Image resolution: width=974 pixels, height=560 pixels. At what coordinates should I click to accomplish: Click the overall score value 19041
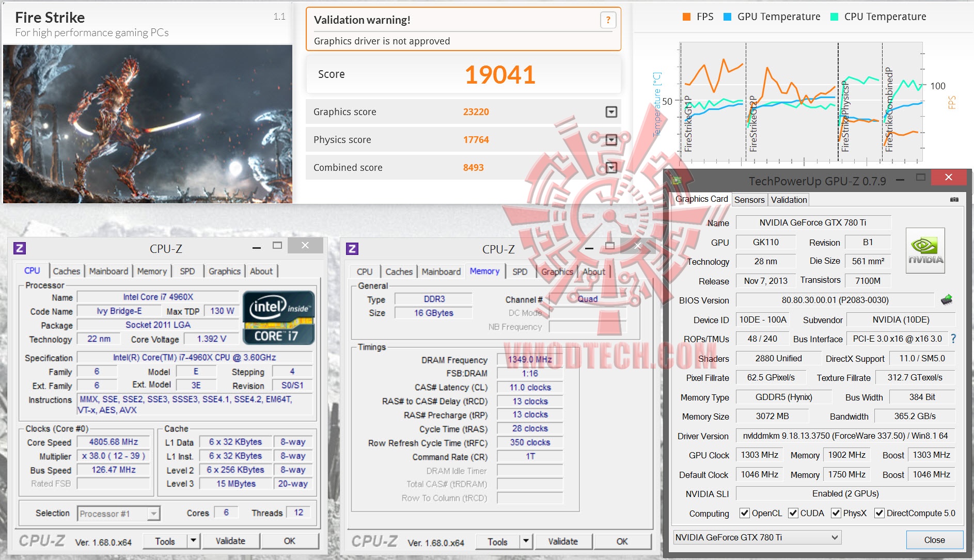click(x=500, y=75)
